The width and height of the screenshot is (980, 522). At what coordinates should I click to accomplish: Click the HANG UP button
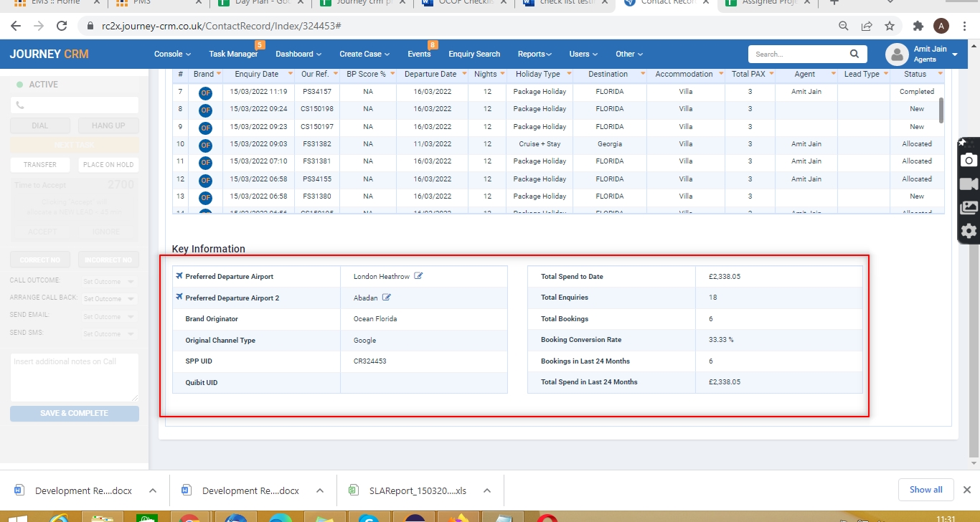[x=108, y=125]
